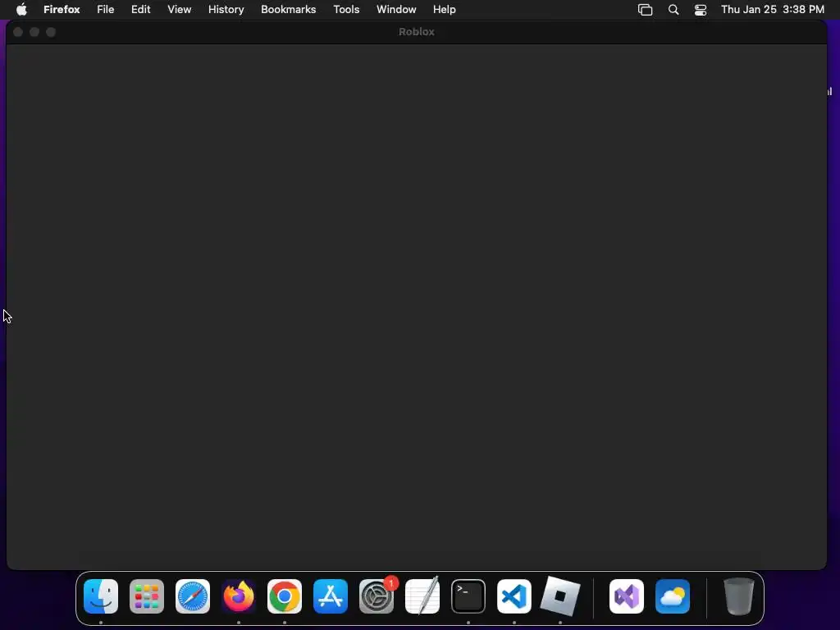Open the Tools menu
This screenshot has width=840, height=630.
coord(346,10)
